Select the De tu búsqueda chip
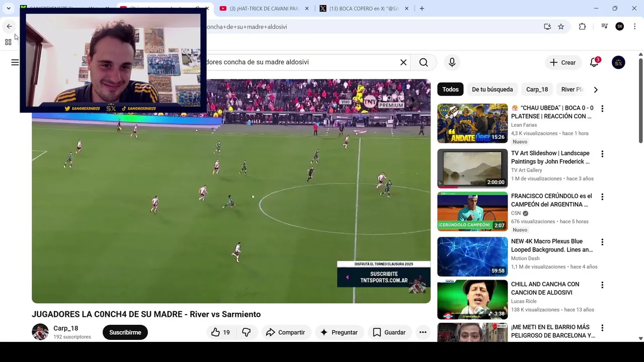Screen dimensions: 644x362 [x=492, y=89]
